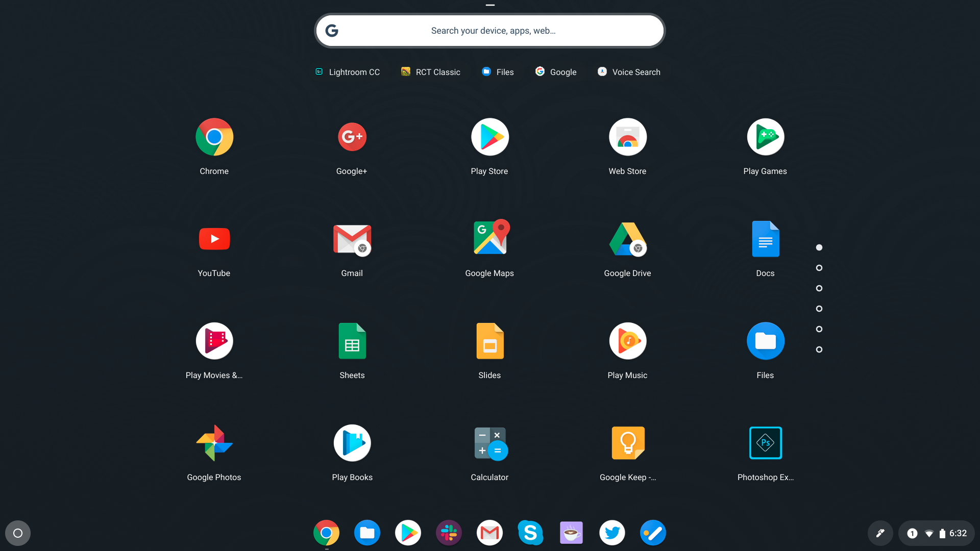Image resolution: width=980 pixels, height=551 pixels.
Task: Open Twitter from the shelf
Action: [x=612, y=532]
